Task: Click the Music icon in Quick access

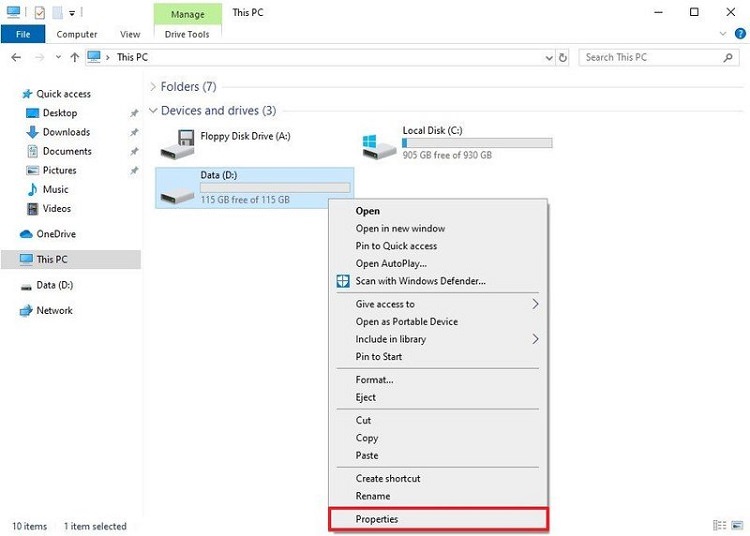Action: 32,189
